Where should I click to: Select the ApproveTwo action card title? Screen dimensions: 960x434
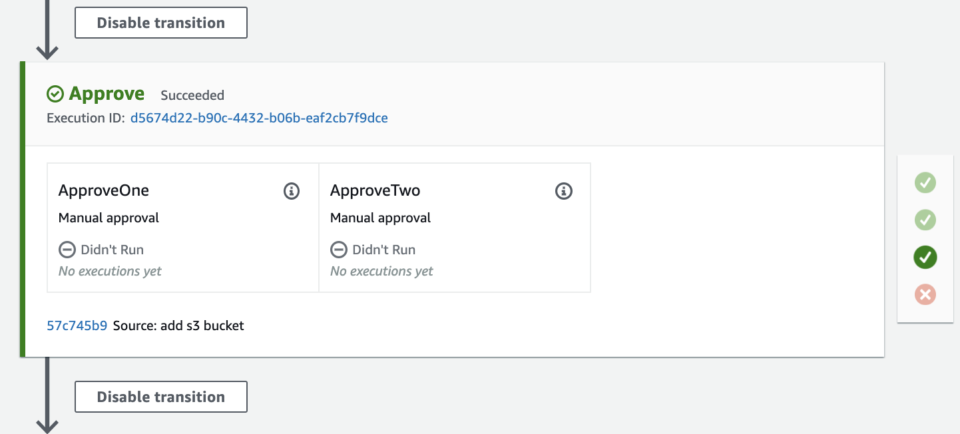pos(375,191)
